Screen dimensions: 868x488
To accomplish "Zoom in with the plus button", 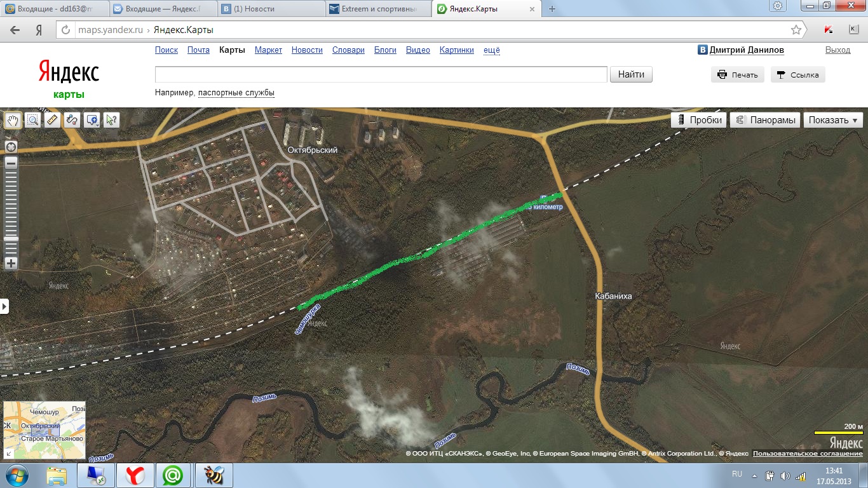I will click(11, 263).
